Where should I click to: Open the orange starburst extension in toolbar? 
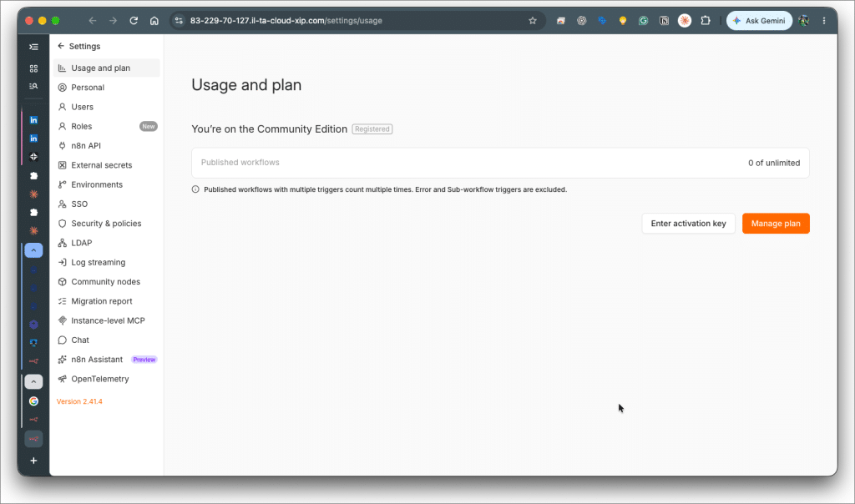685,21
